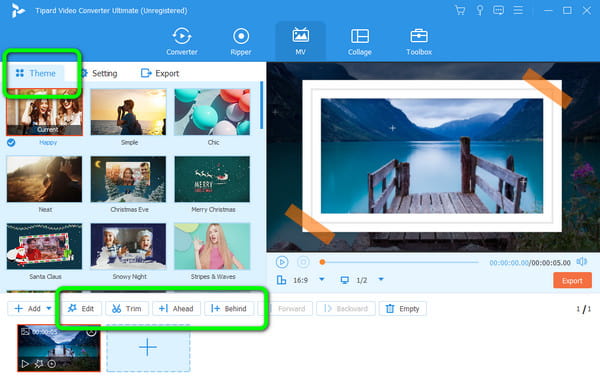
Task: Toggle the Happy theme checkmark
Action: (x=11, y=143)
